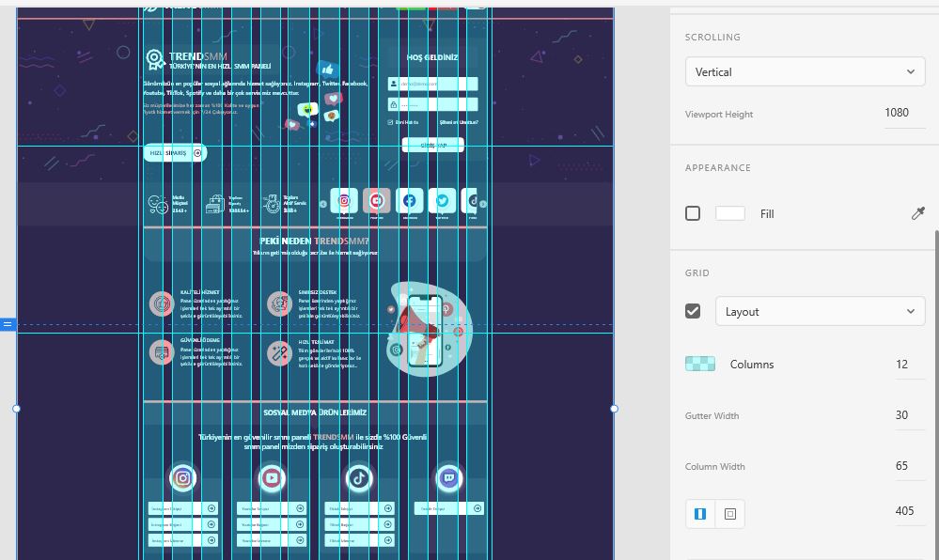939x560 pixels.
Task: Click the Twitter tile in the carousel
Action: [x=442, y=201]
